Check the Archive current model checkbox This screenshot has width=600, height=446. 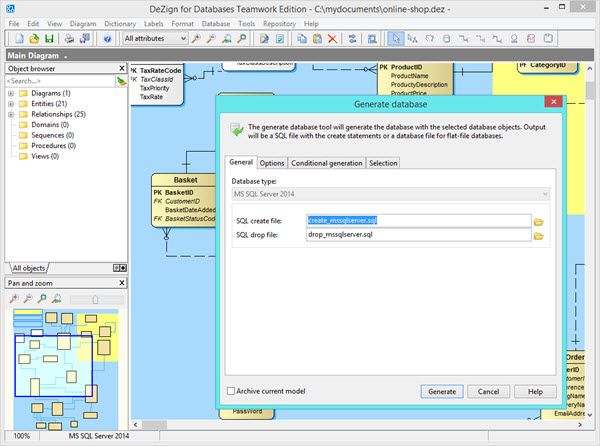tap(231, 391)
